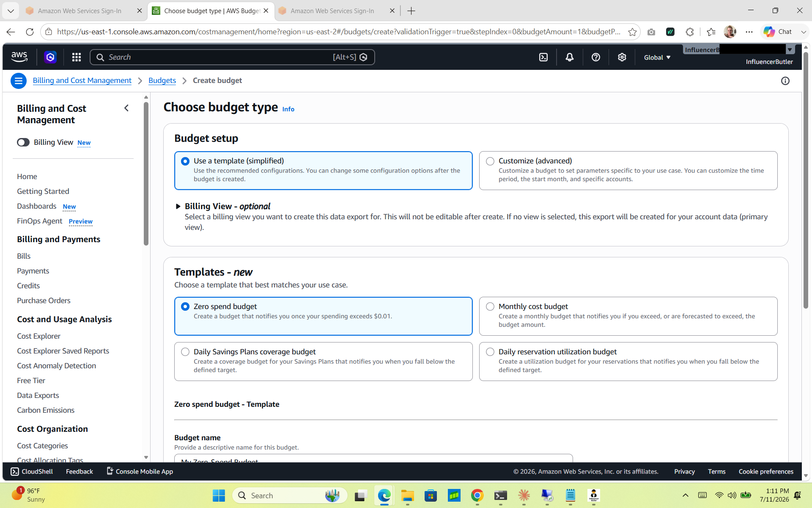Open the AWS home logo

tap(19, 57)
